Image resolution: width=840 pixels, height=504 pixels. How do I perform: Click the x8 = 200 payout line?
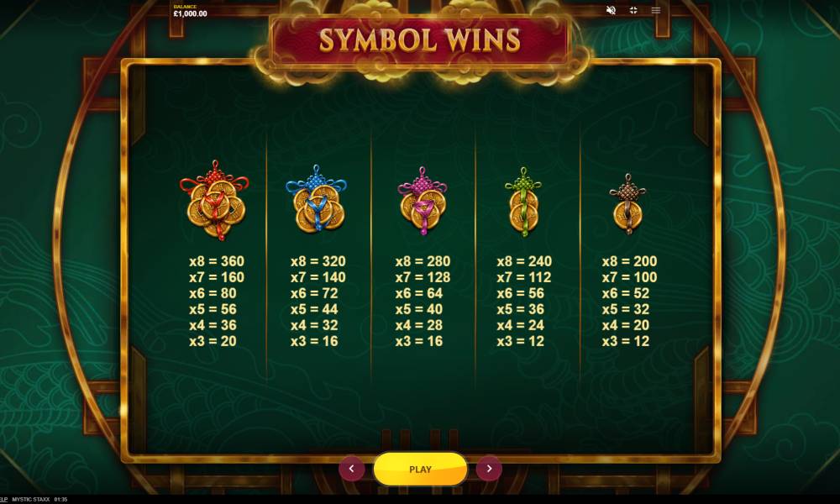click(x=629, y=261)
